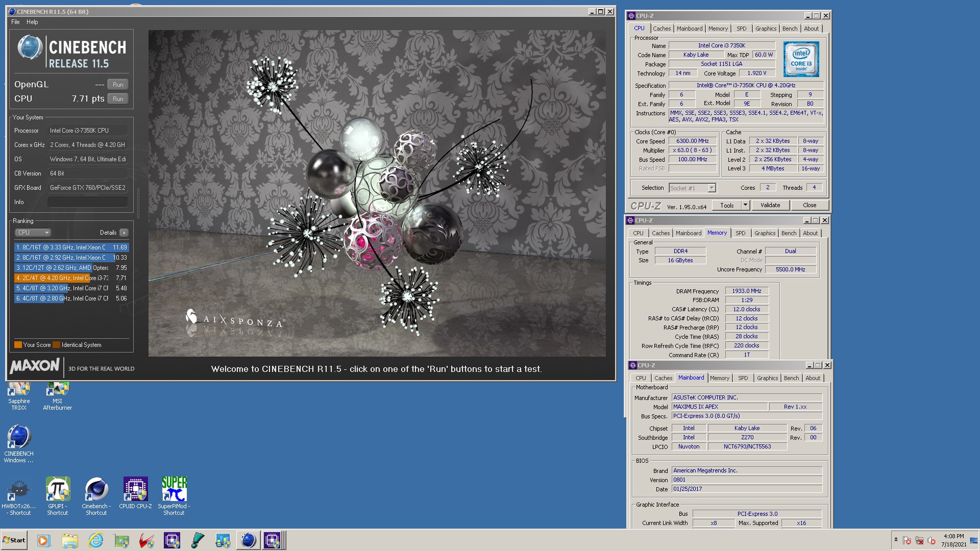
Task: Open the Cinebench Shortcut desktop icon
Action: coord(96,496)
